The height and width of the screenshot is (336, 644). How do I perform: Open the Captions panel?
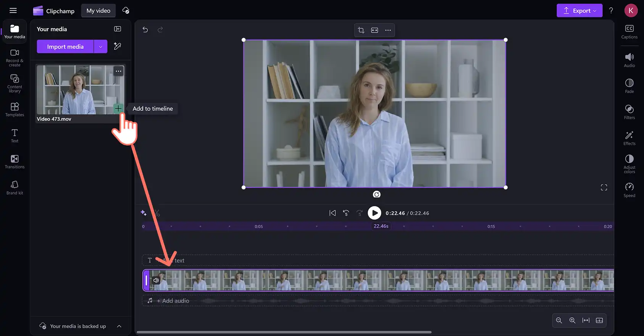pos(629,32)
